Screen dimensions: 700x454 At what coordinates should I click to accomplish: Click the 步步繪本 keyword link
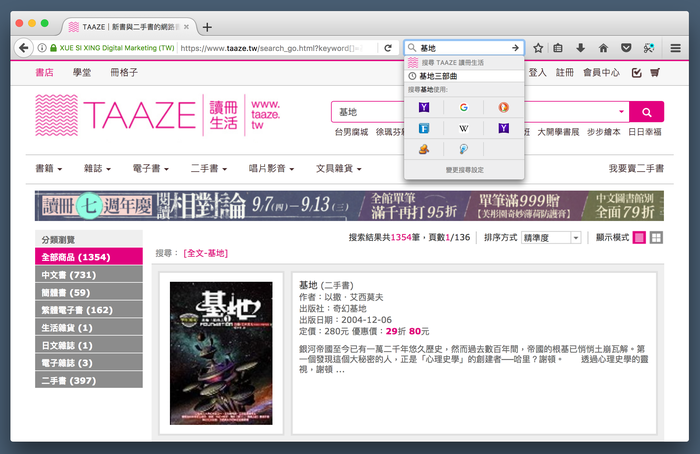pyautogui.click(x=604, y=132)
